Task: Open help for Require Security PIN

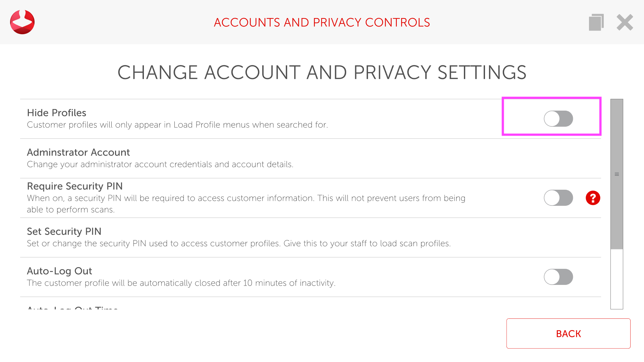Action: coord(593,198)
